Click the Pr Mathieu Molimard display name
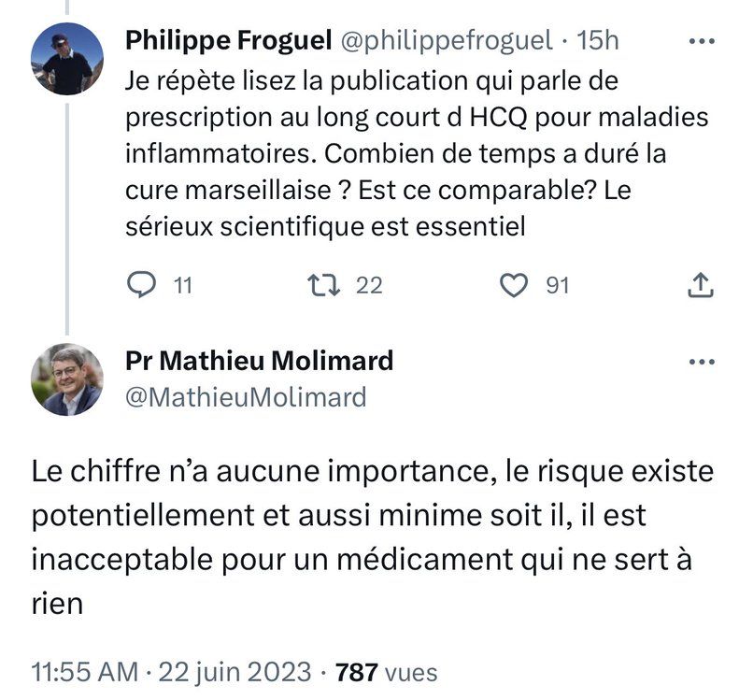Screen dimensions: 739x700 pos(259,361)
